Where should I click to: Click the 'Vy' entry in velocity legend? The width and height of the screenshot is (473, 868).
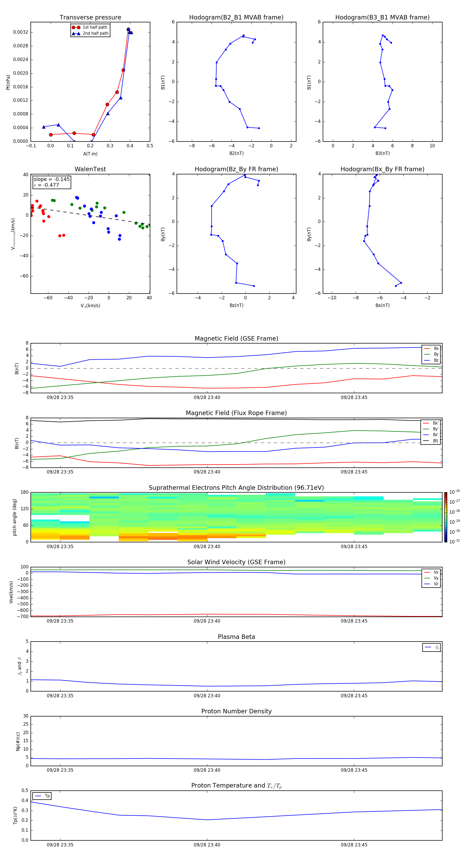tap(431, 578)
